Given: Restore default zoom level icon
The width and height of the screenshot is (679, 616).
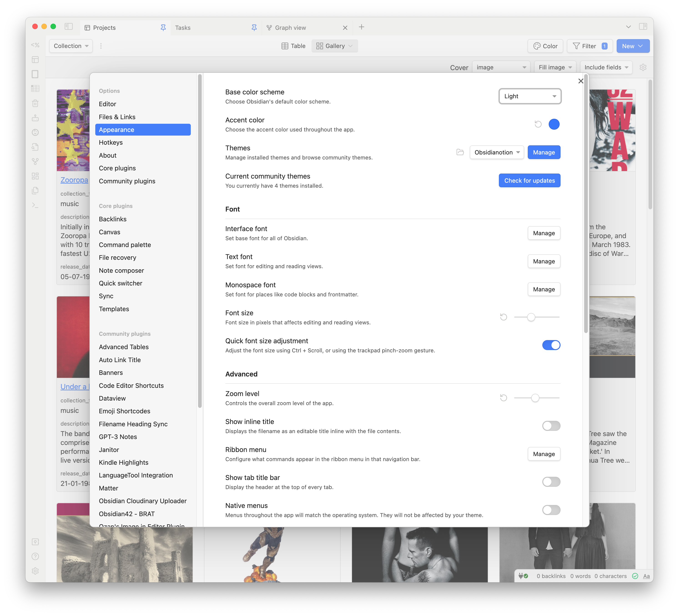Looking at the screenshot, I should click(503, 398).
